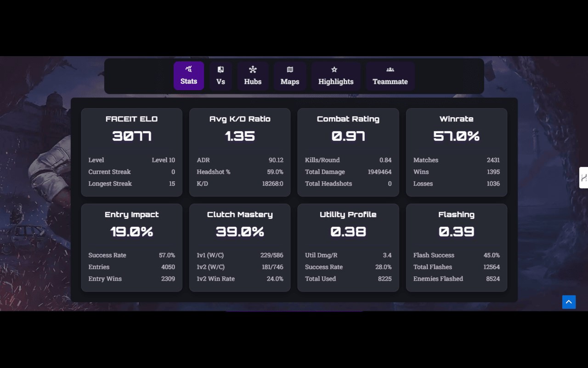The image size is (588, 368).
Task: Click the 57.0% winrate value
Action: (x=456, y=136)
